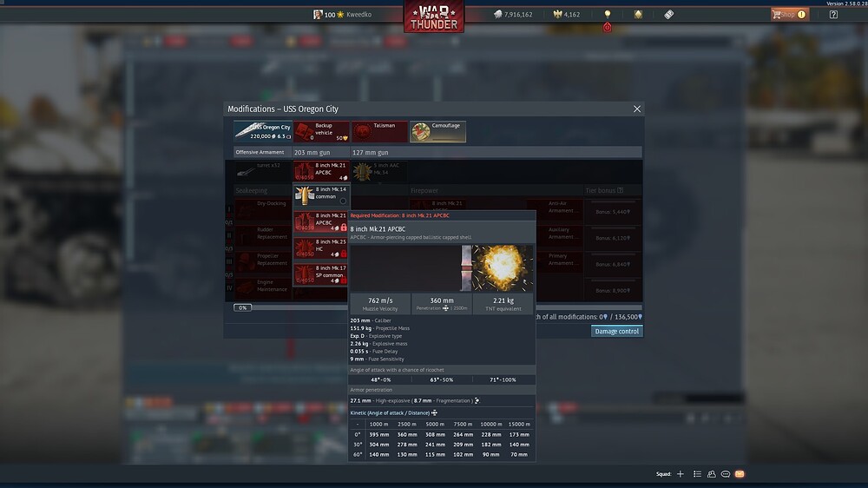Click the turret x12 item
This screenshot has width=868, height=488.
pos(263,171)
